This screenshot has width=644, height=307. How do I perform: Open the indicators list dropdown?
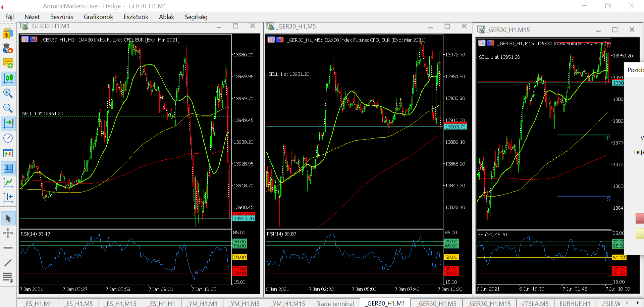(8, 183)
